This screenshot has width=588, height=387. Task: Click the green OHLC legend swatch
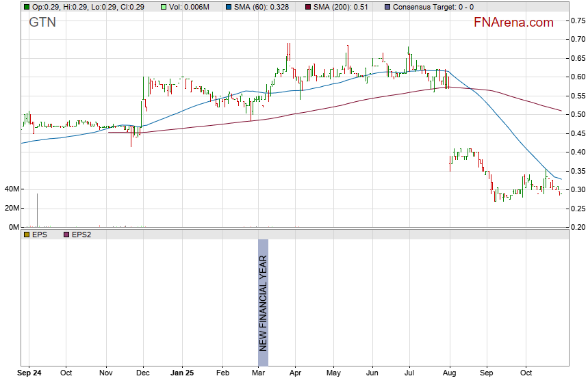pyautogui.click(x=27, y=6)
